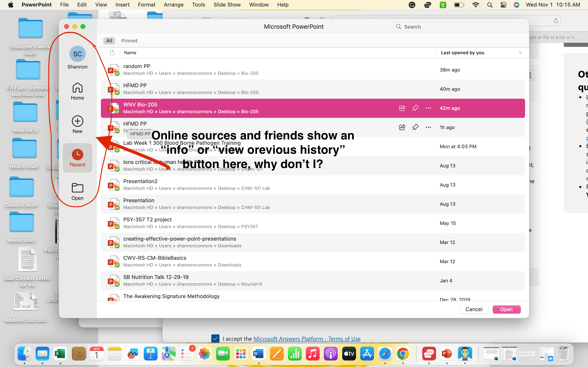Click the pin icon for WNV Bio-205
This screenshot has height=367, width=588.
point(415,108)
